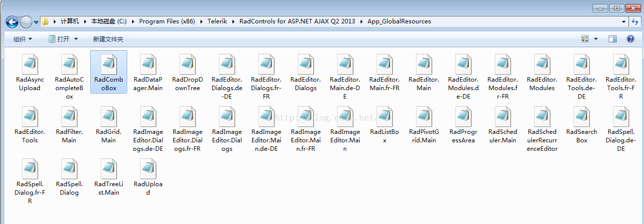
Task: Select the RadFilter.Main file
Action: tap(69, 124)
